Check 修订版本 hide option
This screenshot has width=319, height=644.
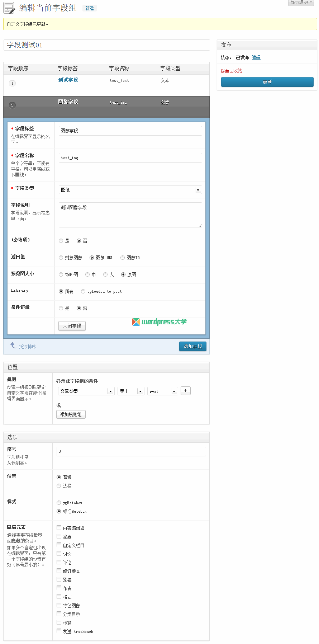click(59, 571)
